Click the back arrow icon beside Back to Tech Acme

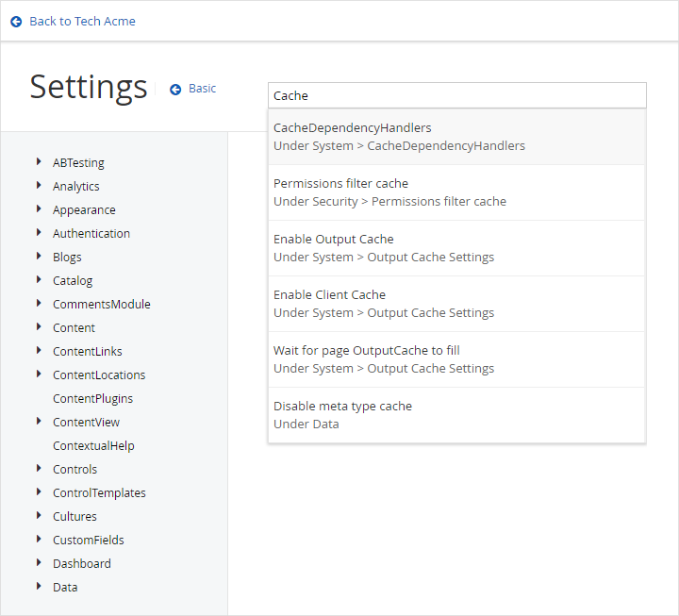coord(16,22)
